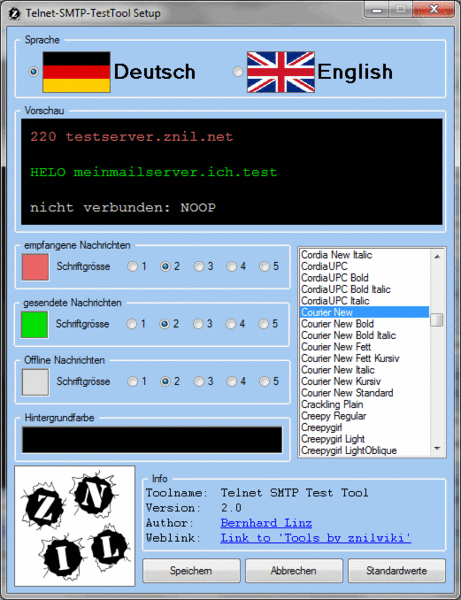
Task: Select highlighted 'Courier New' font
Action: pyautogui.click(x=365, y=312)
